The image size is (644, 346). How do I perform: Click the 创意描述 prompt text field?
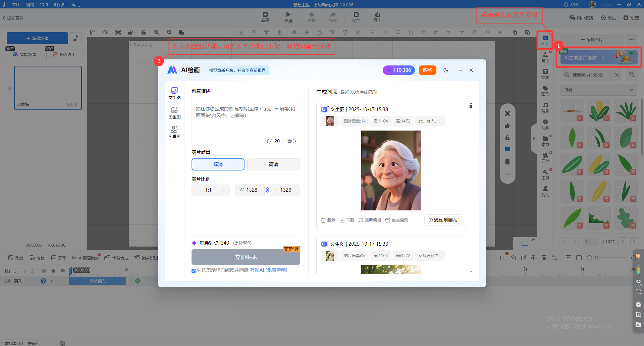point(246,119)
